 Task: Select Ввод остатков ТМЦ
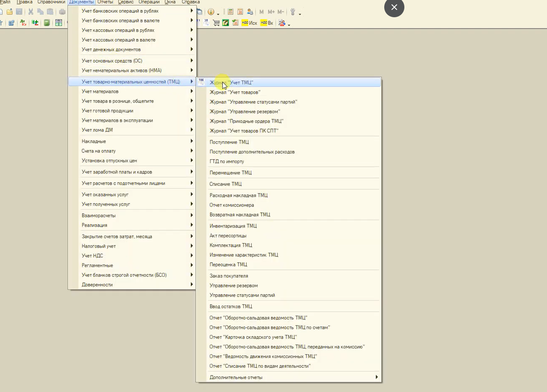[289, 307]
